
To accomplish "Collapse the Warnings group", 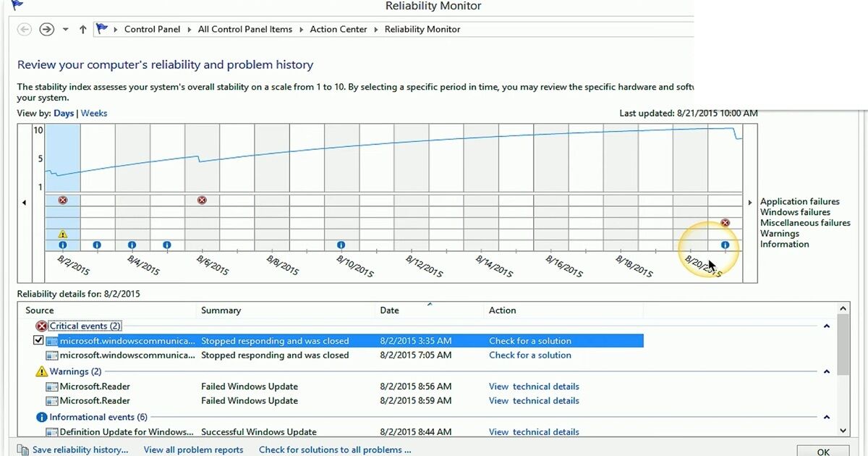I will coord(826,371).
